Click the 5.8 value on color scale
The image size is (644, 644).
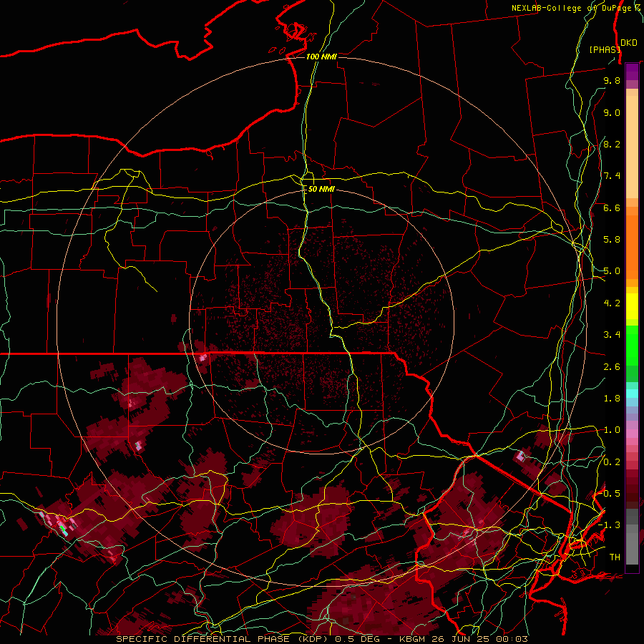tap(612, 240)
